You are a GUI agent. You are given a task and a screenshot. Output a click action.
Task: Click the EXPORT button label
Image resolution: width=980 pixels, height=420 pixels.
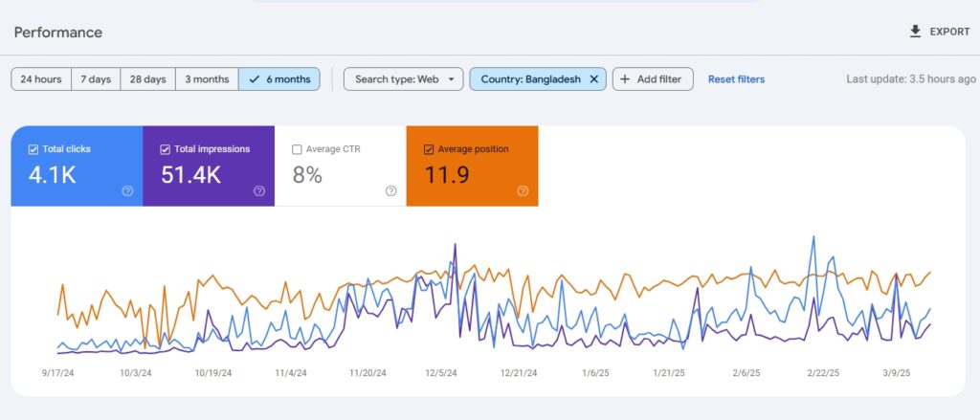click(x=950, y=32)
